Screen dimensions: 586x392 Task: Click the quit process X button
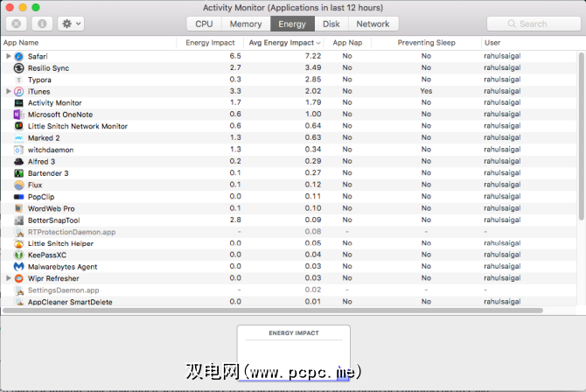[16, 24]
